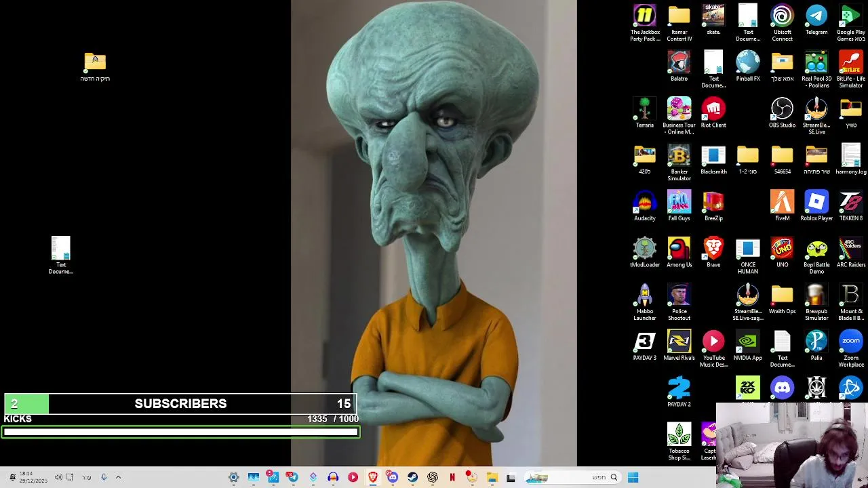Image resolution: width=868 pixels, height=488 pixels.
Task: Open volume control in system tray
Action: pyautogui.click(x=58, y=477)
